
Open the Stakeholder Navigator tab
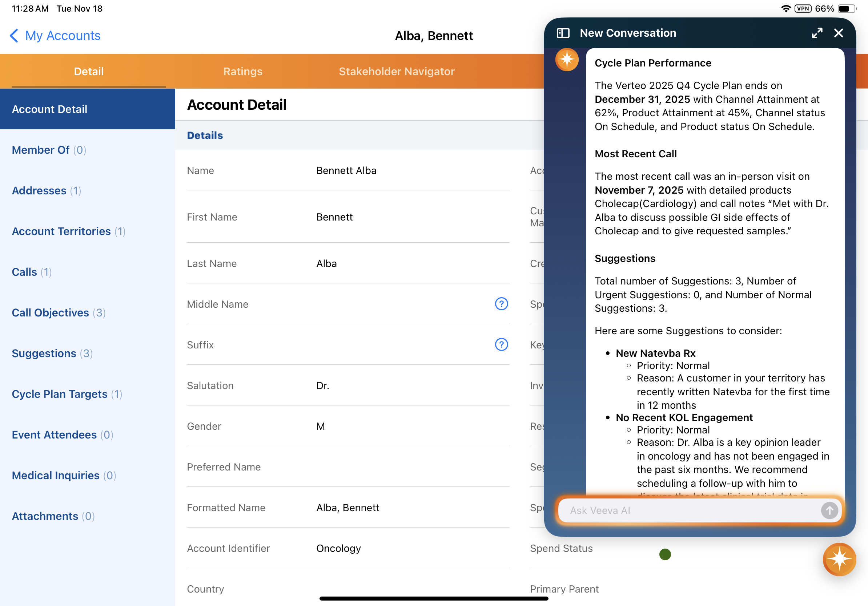tap(397, 72)
